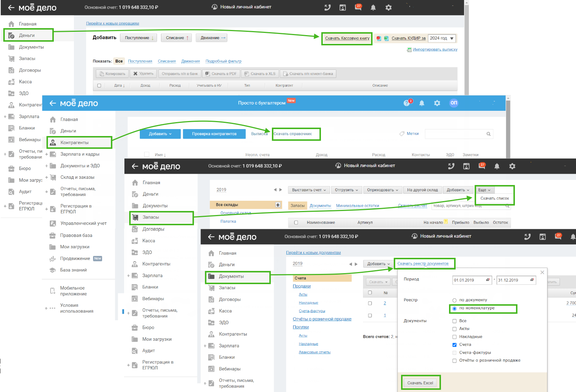Image resolution: width=576 pixels, height=392 pixels.
Task: Tick Отчёты о розничной продаже checkbox in popup
Action: [x=455, y=361]
